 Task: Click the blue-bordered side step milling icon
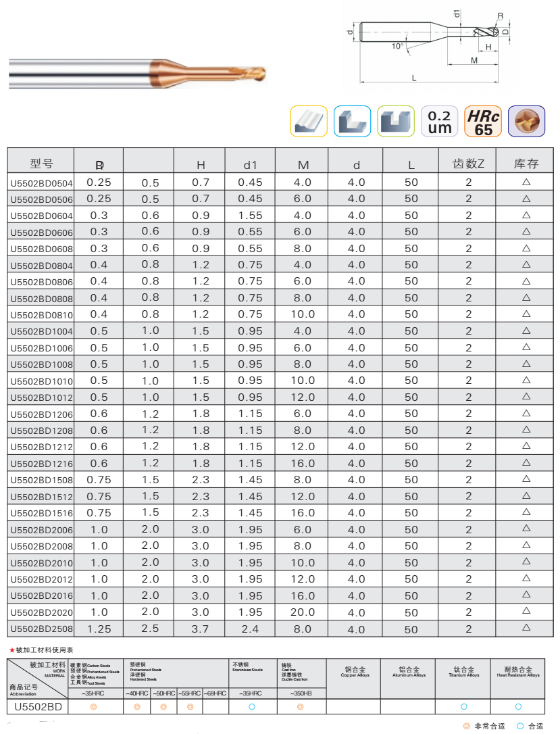[353, 121]
